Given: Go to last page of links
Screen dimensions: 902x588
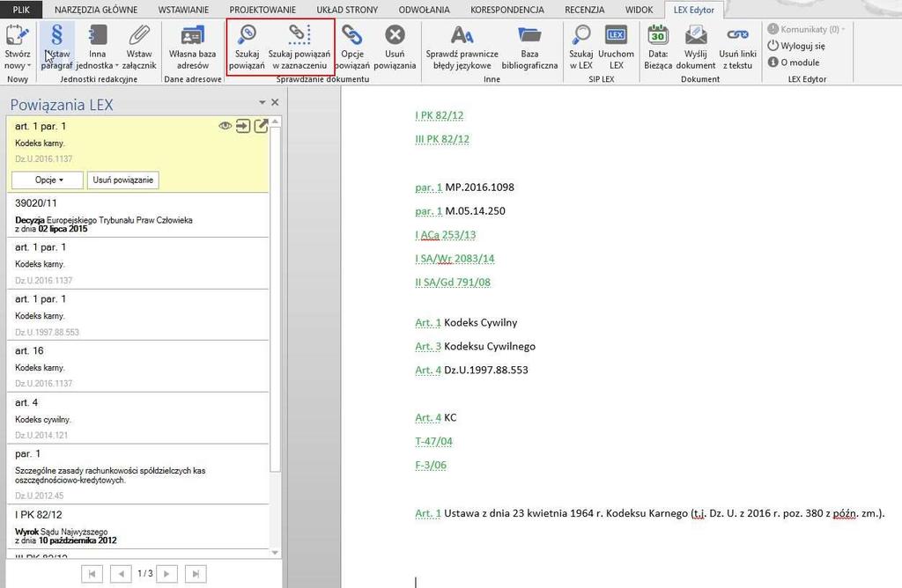Looking at the screenshot, I should click(x=196, y=574).
